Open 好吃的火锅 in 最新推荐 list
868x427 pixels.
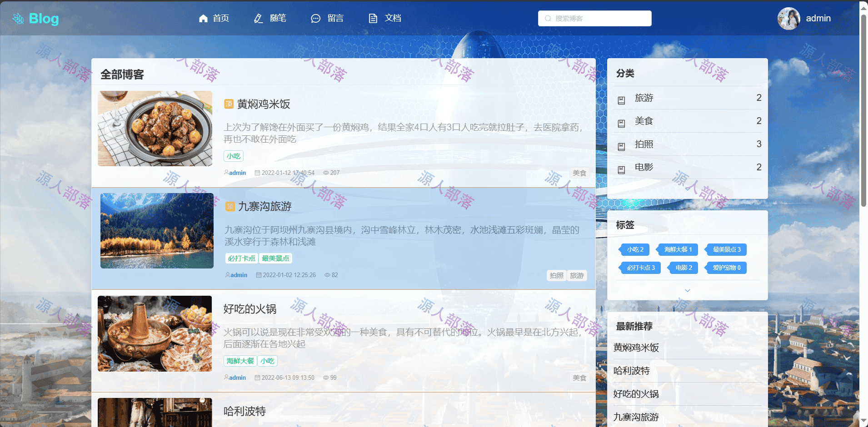636,394
